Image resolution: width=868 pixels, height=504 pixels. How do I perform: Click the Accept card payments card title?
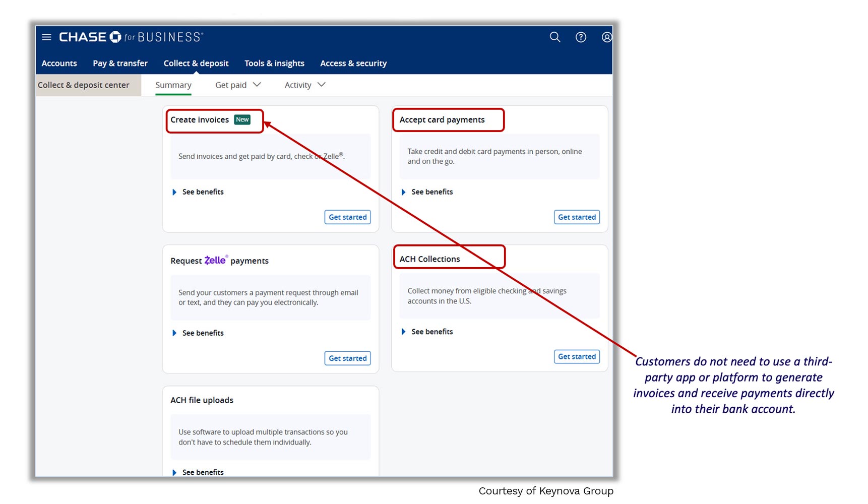coord(442,120)
